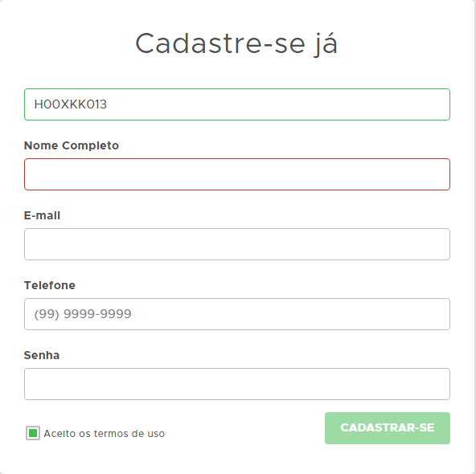Select the red-bordered empty text box
Screen dimensions: 476x474
pyautogui.click(x=236, y=174)
